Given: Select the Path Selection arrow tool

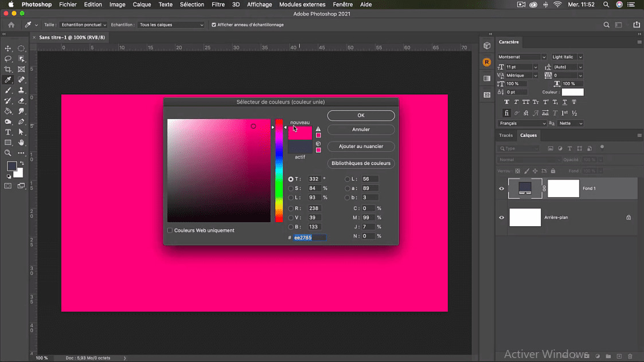Looking at the screenshot, I should [21, 132].
